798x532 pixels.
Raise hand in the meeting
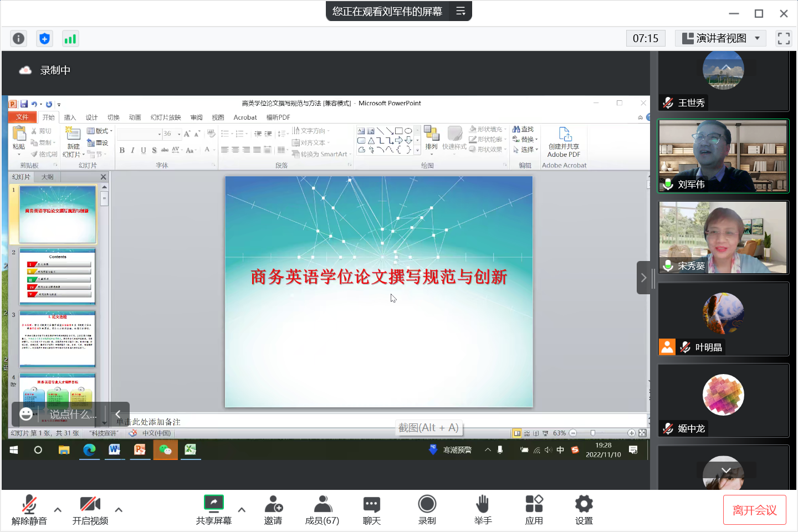[x=483, y=509]
